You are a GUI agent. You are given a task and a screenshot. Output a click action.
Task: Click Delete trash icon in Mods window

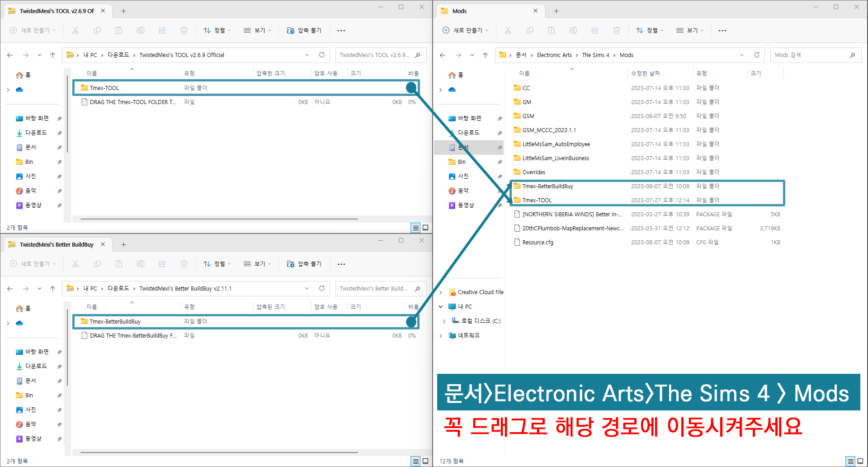[617, 30]
